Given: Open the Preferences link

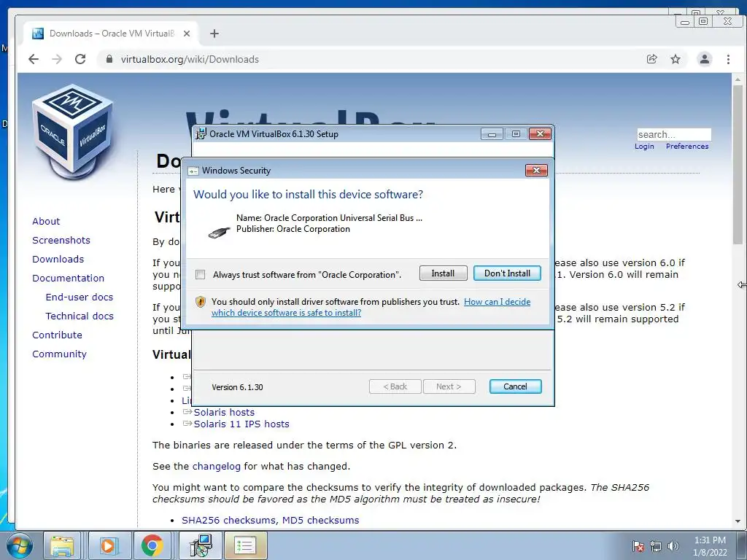Looking at the screenshot, I should point(687,146).
